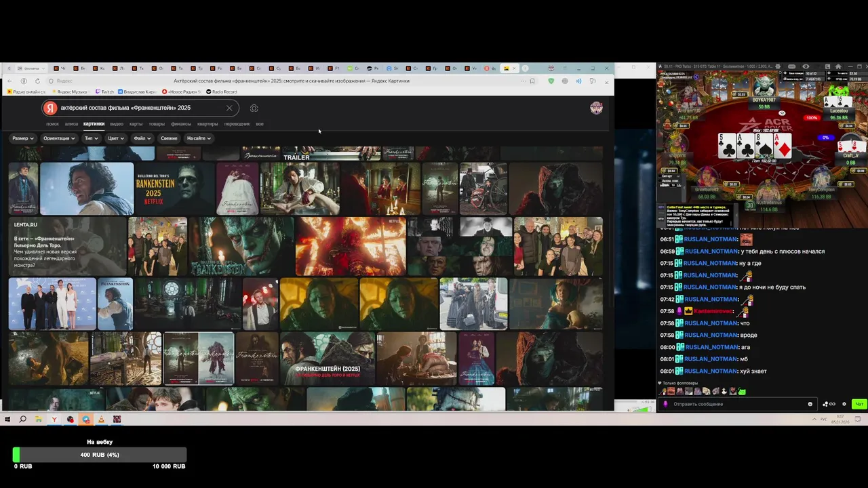Screen dimensions: 868x488
Task: Expand the Цвет filter dropdown
Action: click(x=116, y=138)
